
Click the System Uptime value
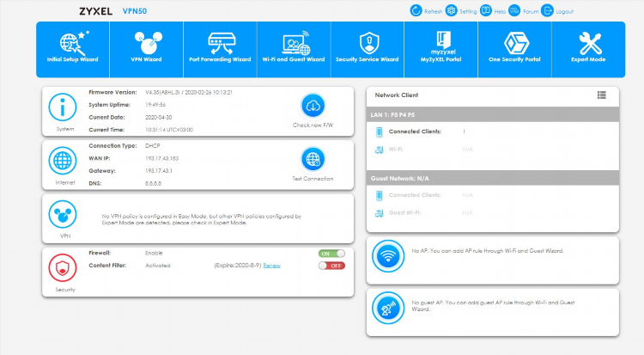[x=155, y=105]
